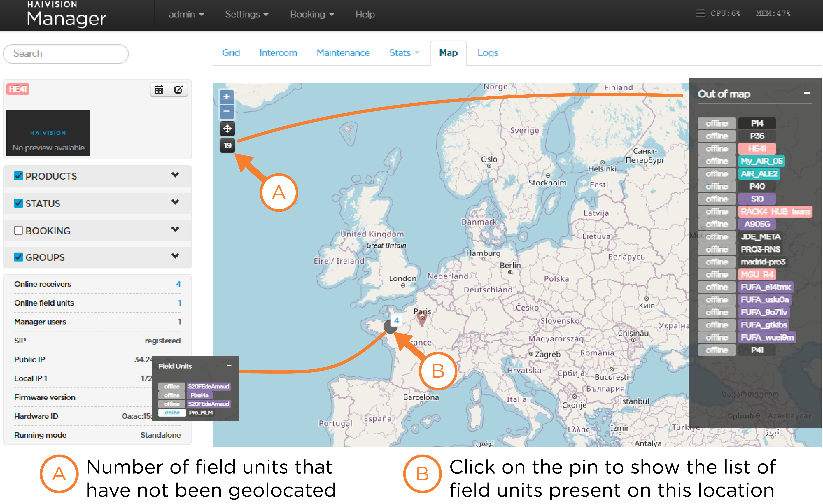Click the Pro_MLM online field unit
The image size is (823, 504).
tap(201, 413)
